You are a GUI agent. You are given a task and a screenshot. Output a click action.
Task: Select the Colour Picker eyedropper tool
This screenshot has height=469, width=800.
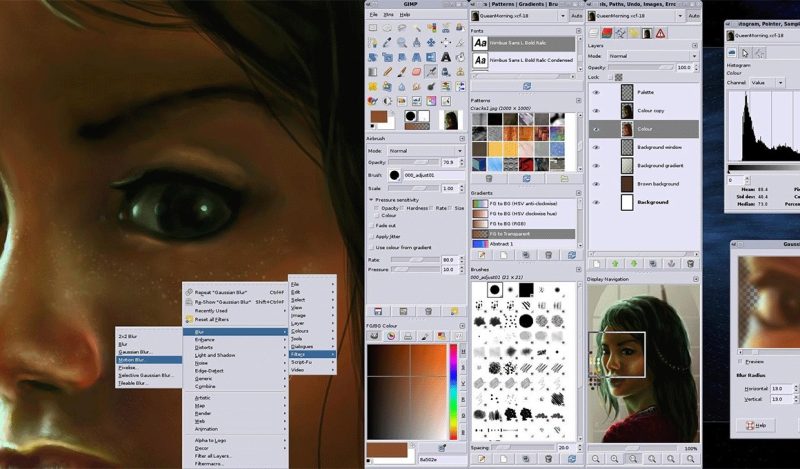(387, 43)
